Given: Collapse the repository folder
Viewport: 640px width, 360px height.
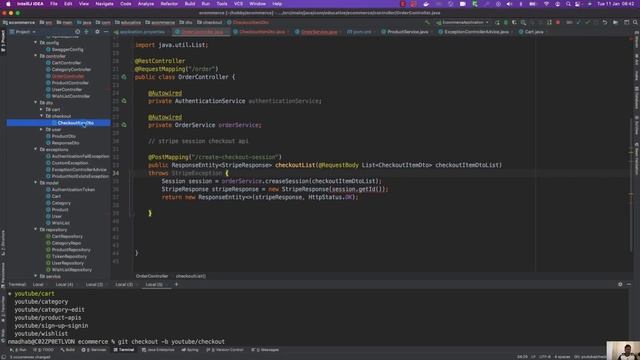Looking at the screenshot, I should 36,229.
